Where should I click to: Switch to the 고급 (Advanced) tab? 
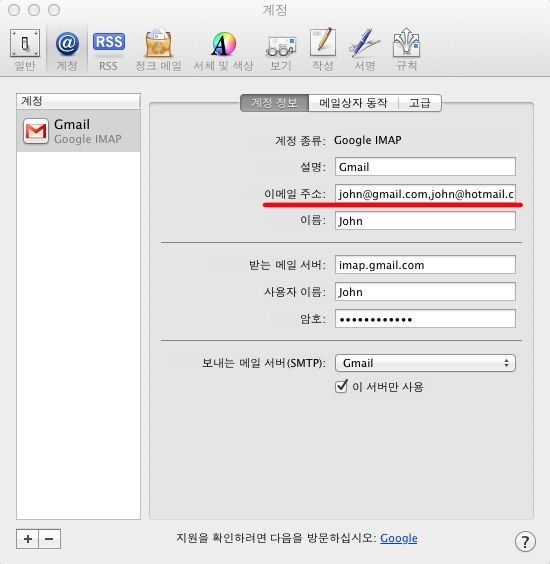coord(420,103)
